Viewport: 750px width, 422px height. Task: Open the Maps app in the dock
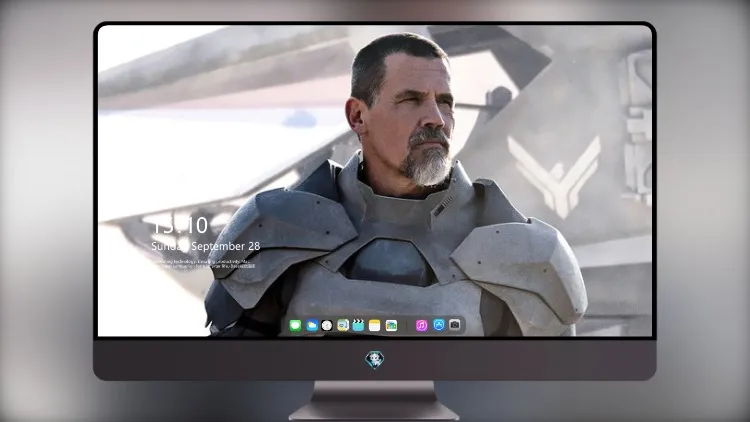coord(343,325)
